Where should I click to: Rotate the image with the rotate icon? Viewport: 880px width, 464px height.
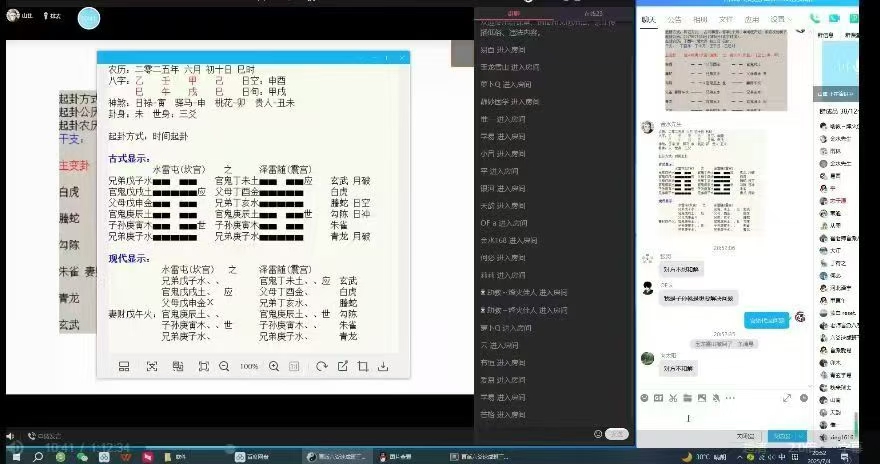tap(321, 367)
